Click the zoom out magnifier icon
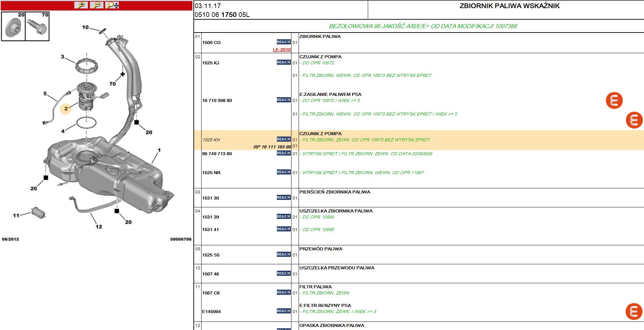644x330 pixels. click(97, 5)
